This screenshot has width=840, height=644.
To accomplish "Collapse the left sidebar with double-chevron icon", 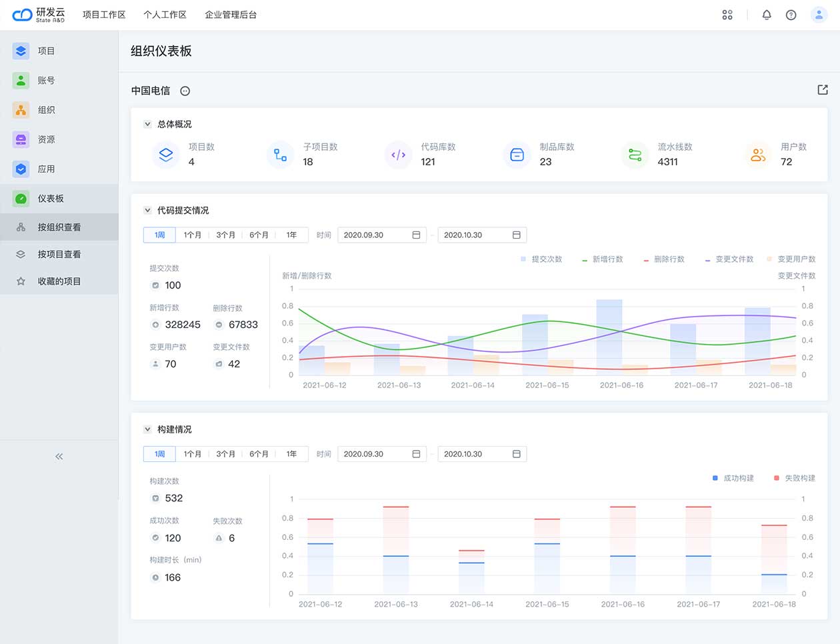I will (x=59, y=457).
